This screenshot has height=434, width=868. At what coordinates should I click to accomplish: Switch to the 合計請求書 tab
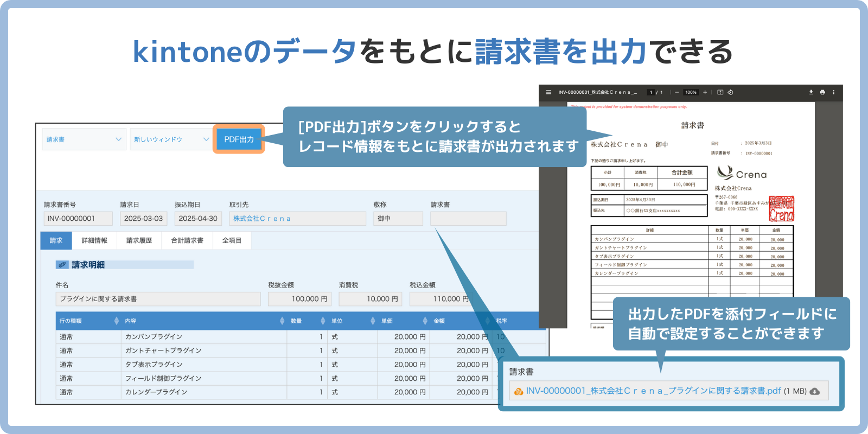point(187,240)
